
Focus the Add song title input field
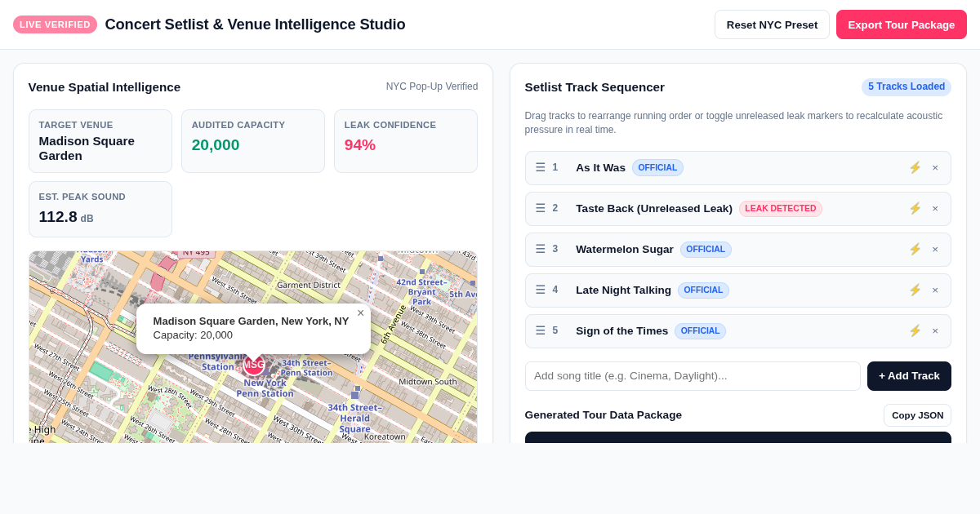[693, 376]
